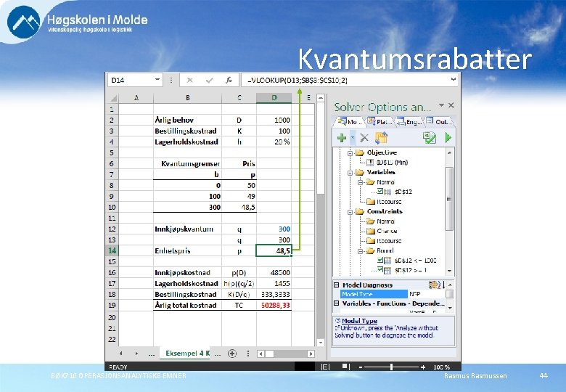This screenshot has height=392, width=566.
Task: Switch to the Model tab in Solver pane
Action: (349, 122)
